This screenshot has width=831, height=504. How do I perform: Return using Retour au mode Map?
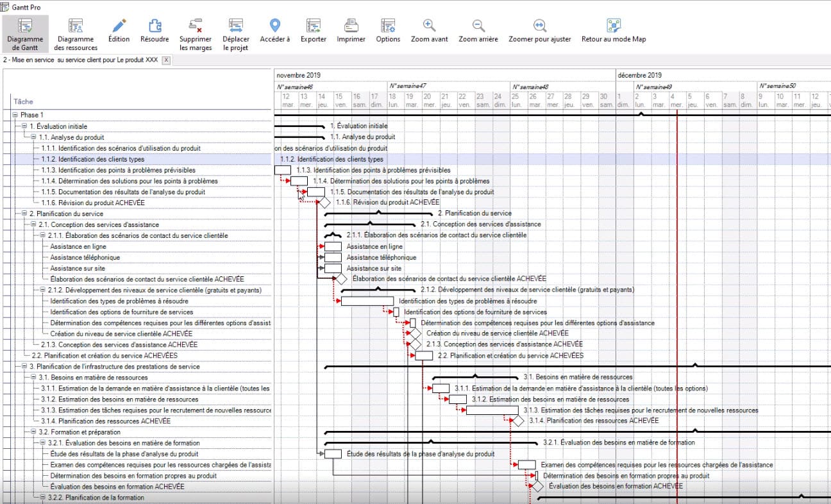point(614,30)
